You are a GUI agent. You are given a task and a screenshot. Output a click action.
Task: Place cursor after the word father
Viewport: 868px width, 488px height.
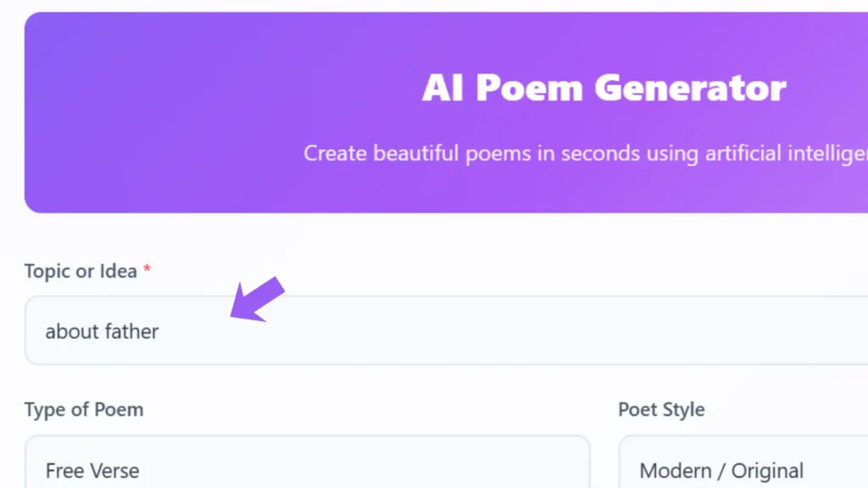click(159, 331)
